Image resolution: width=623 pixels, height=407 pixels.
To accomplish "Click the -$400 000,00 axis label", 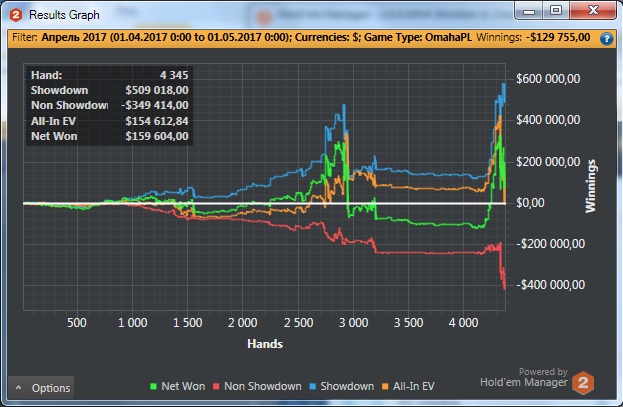I will coord(550,285).
